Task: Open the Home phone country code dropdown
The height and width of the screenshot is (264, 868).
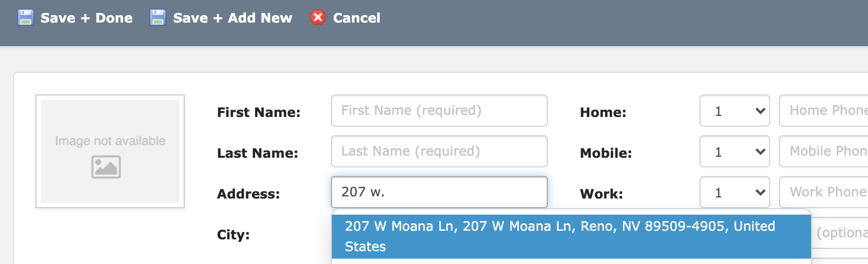Action: 735,111
